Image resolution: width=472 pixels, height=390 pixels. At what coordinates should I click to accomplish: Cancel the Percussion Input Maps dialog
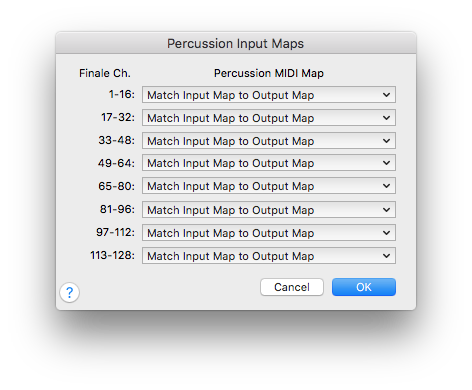[x=292, y=287]
